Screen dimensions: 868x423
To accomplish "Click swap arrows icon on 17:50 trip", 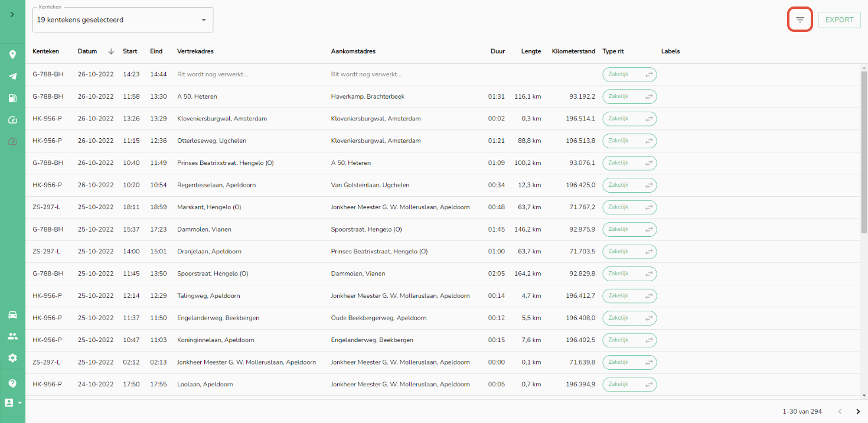I will 649,385.
